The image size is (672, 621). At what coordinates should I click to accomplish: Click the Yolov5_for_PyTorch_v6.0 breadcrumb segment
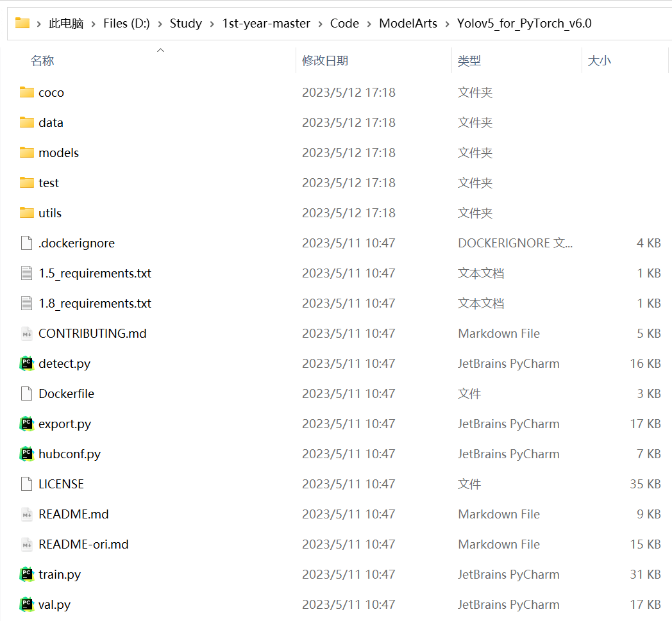coord(524,24)
